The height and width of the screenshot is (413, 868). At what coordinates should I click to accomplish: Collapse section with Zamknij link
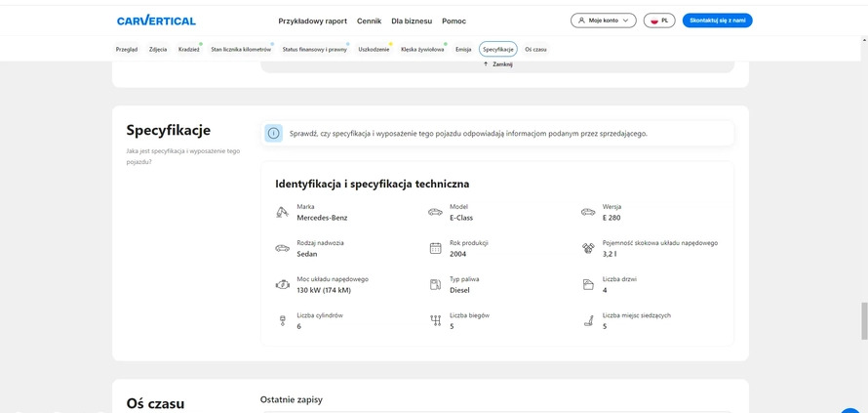pos(498,64)
